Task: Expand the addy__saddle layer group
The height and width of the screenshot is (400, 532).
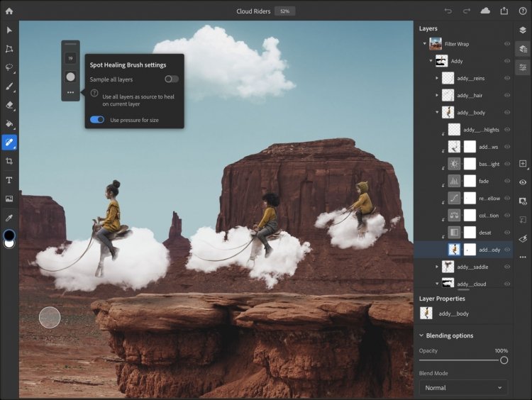Action: (437, 267)
